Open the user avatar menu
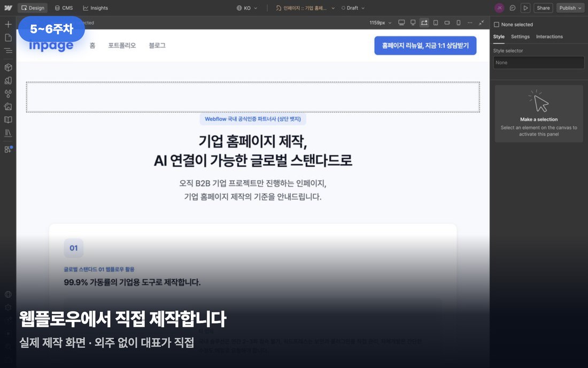The image size is (588, 368). click(x=499, y=8)
